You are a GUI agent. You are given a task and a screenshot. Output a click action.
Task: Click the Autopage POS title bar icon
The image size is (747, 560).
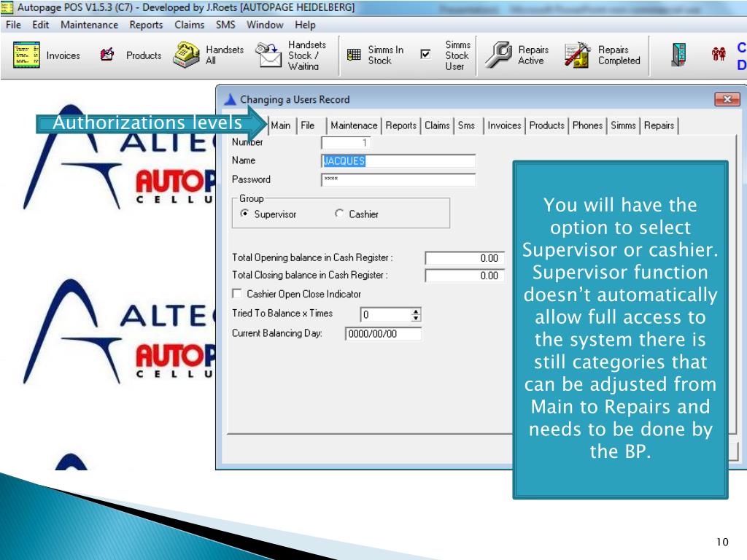[7, 7]
